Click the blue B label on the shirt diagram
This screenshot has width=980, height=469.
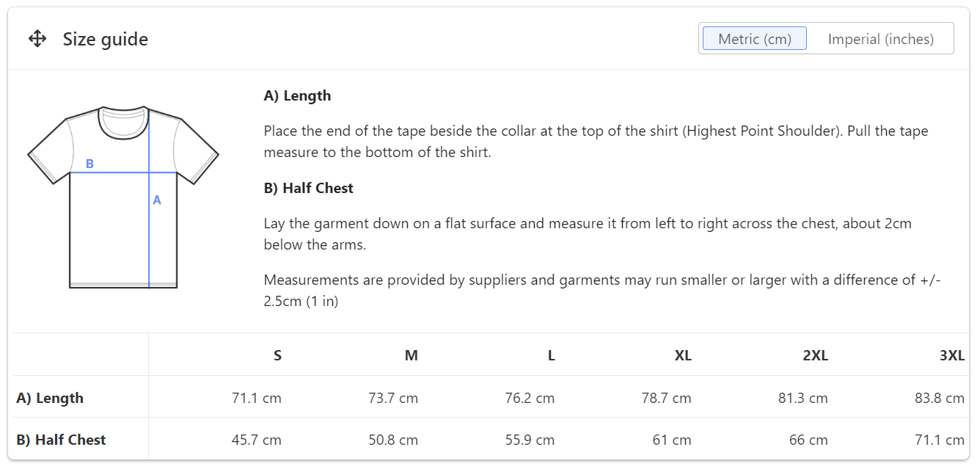89,164
